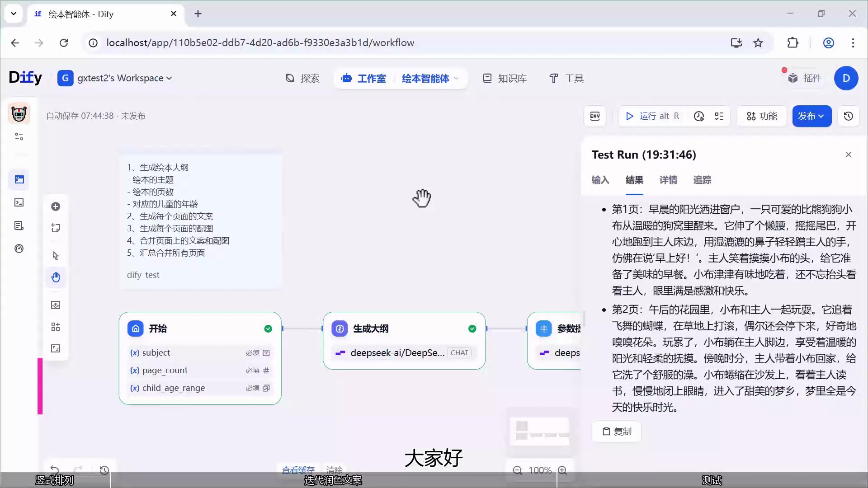Viewport: 868px width, 488px height.
Task: Open the Chrome tab search dropdown
Action: pos(14,14)
